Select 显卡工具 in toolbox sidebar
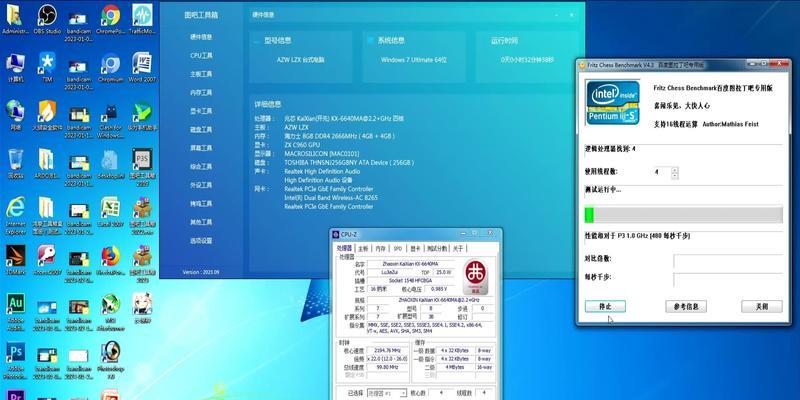Image resolution: width=800 pixels, height=400 pixels. pos(201,111)
